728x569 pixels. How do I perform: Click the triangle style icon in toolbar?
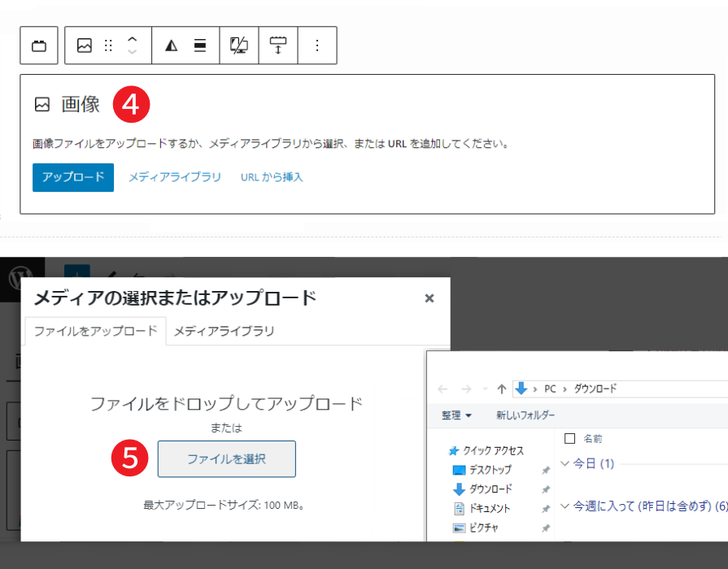pyautogui.click(x=171, y=46)
